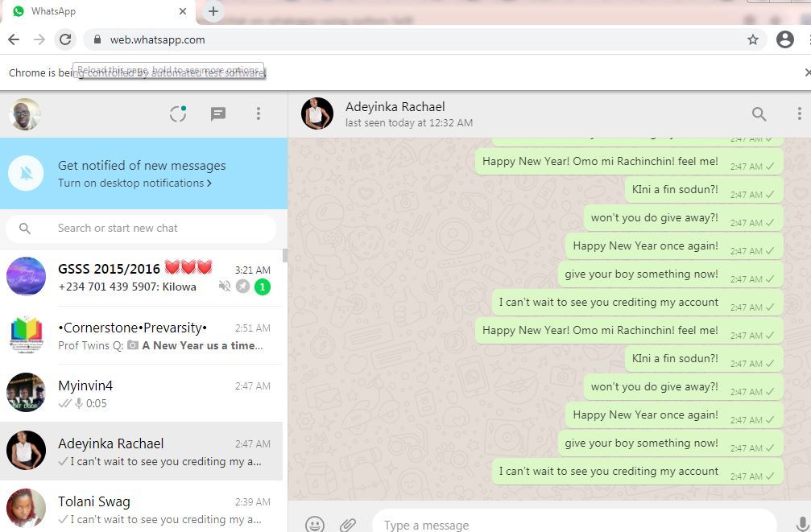Image resolution: width=811 pixels, height=532 pixels.
Task: Click the search magnifier in sidebar
Action: 25,228
